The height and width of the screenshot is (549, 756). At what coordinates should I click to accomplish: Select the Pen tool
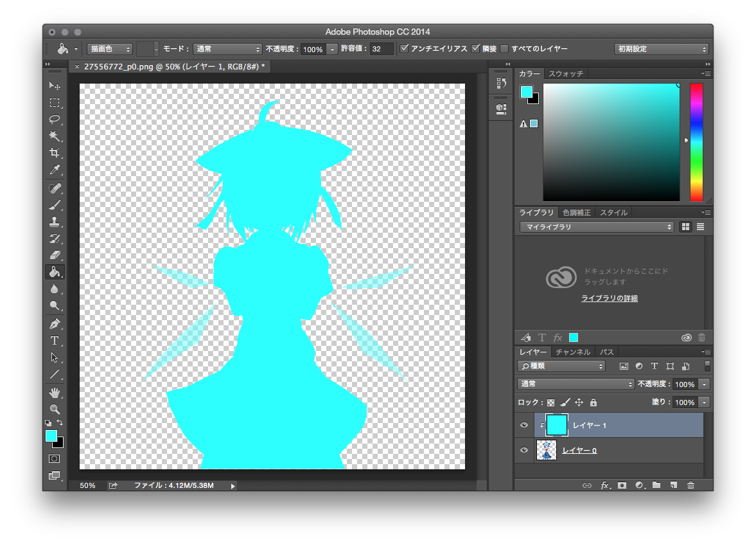(x=55, y=324)
